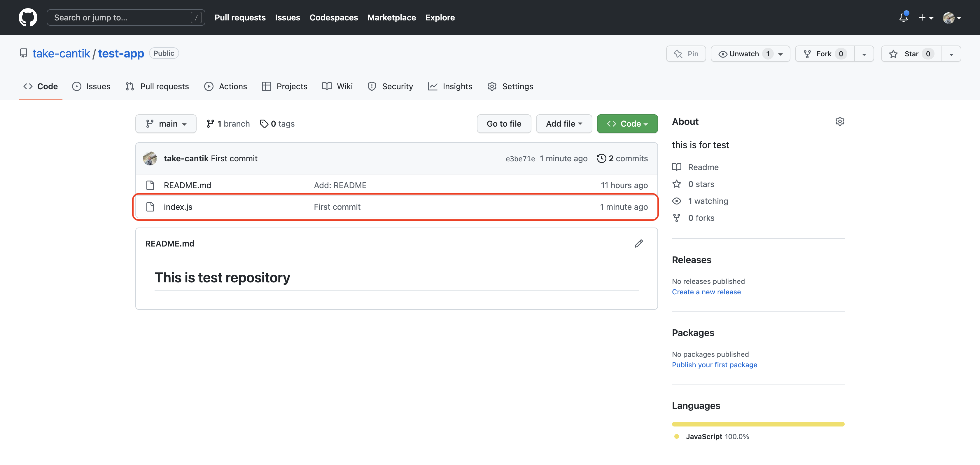Open the green Code dropdown
The image size is (980, 465).
pyautogui.click(x=627, y=124)
